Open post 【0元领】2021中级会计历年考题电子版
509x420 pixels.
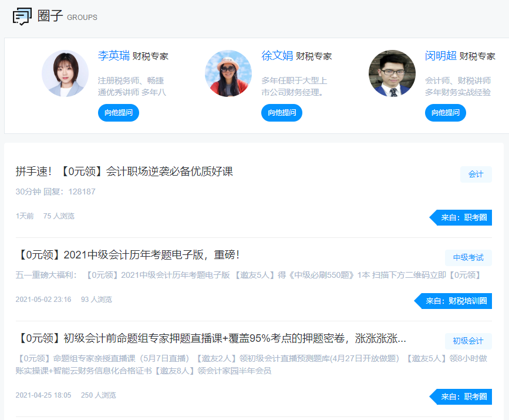[127, 255]
